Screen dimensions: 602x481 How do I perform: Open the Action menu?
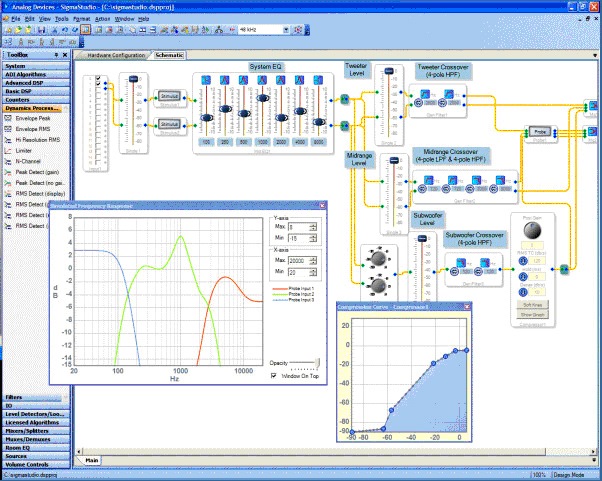pyautogui.click(x=103, y=19)
